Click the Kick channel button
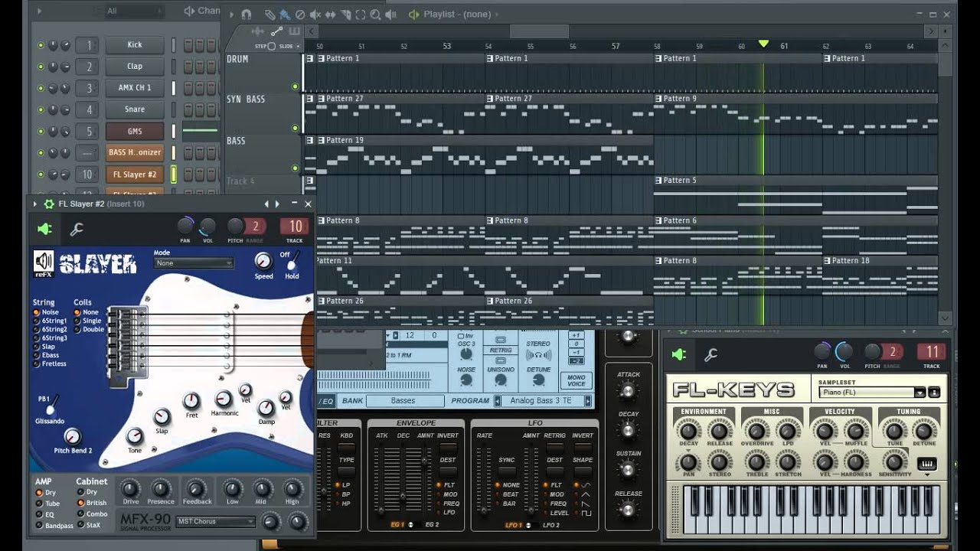The width and height of the screenshot is (980, 551). 135,45
